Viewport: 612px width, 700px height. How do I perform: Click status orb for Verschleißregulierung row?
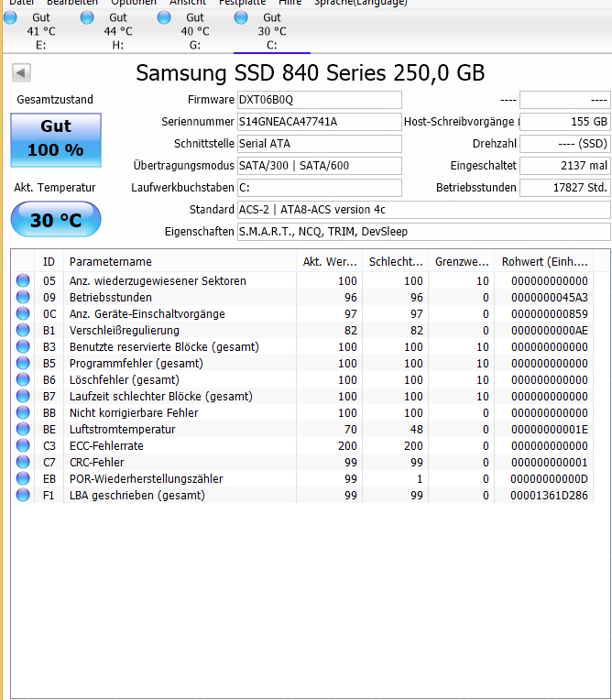point(23,331)
